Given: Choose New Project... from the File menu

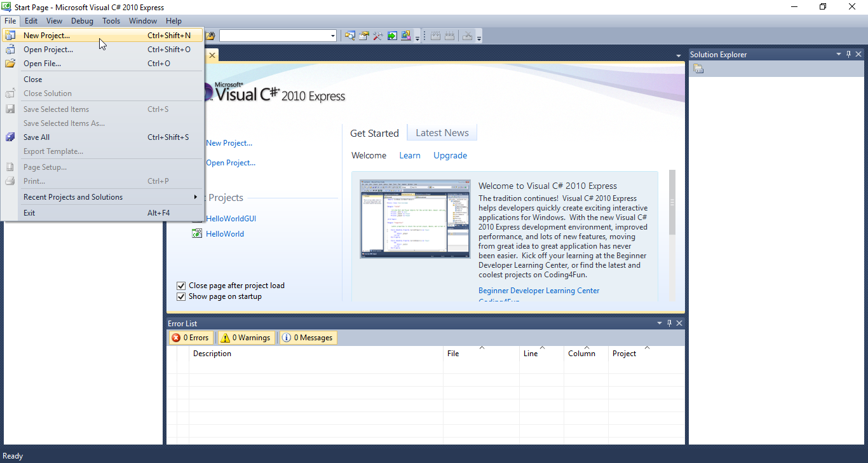Looking at the screenshot, I should click(102, 36).
